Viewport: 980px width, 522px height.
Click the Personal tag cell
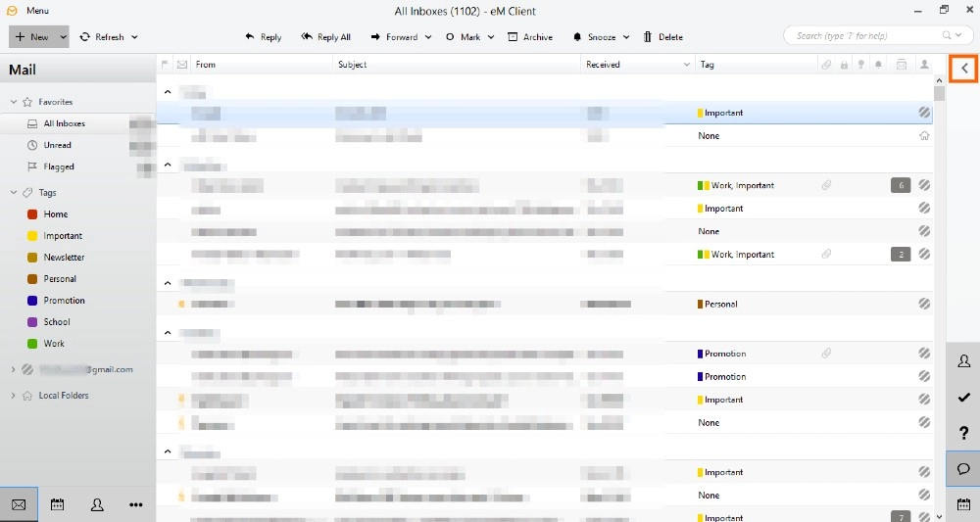[717, 304]
